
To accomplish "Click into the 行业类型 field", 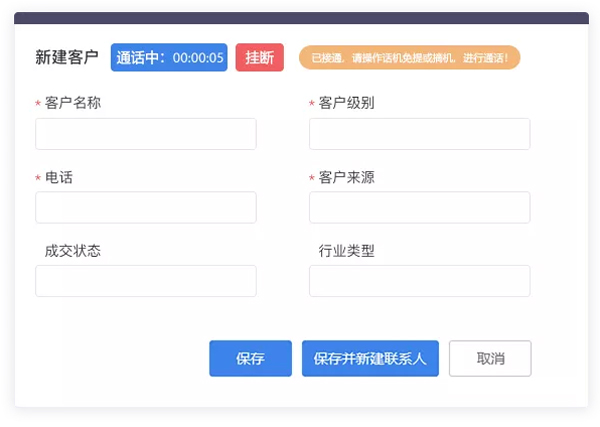I will 419,281.
